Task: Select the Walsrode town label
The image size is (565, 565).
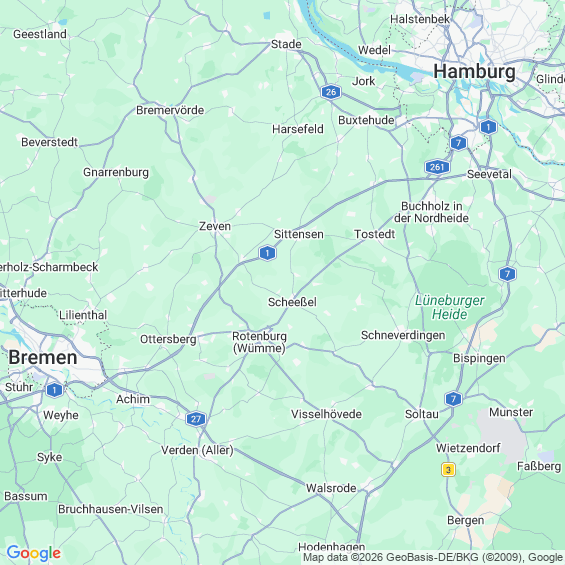Action: tap(331, 488)
